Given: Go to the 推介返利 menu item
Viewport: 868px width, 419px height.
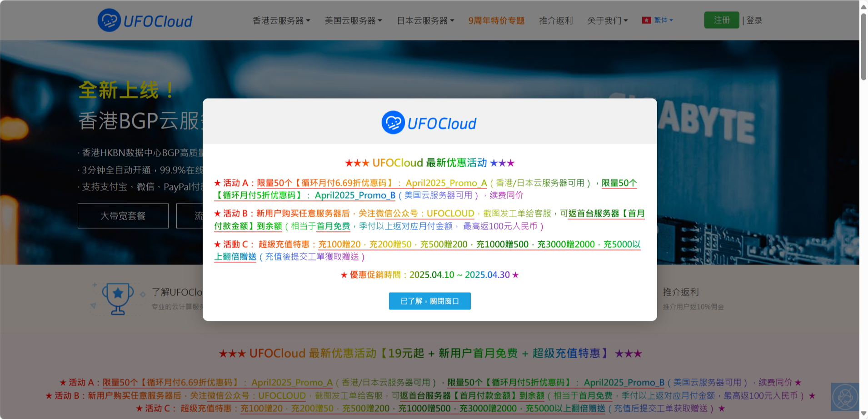Looking at the screenshot, I should point(556,21).
